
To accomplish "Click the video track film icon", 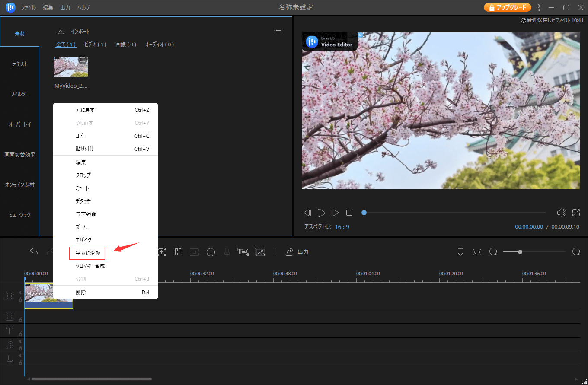I will (x=10, y=296).
